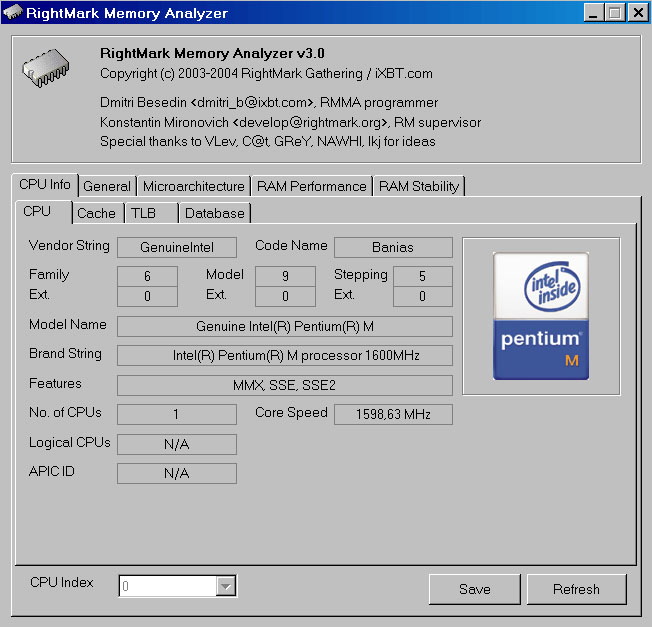
Task: Open the Cache sub-tab
Action: point(96,213)
